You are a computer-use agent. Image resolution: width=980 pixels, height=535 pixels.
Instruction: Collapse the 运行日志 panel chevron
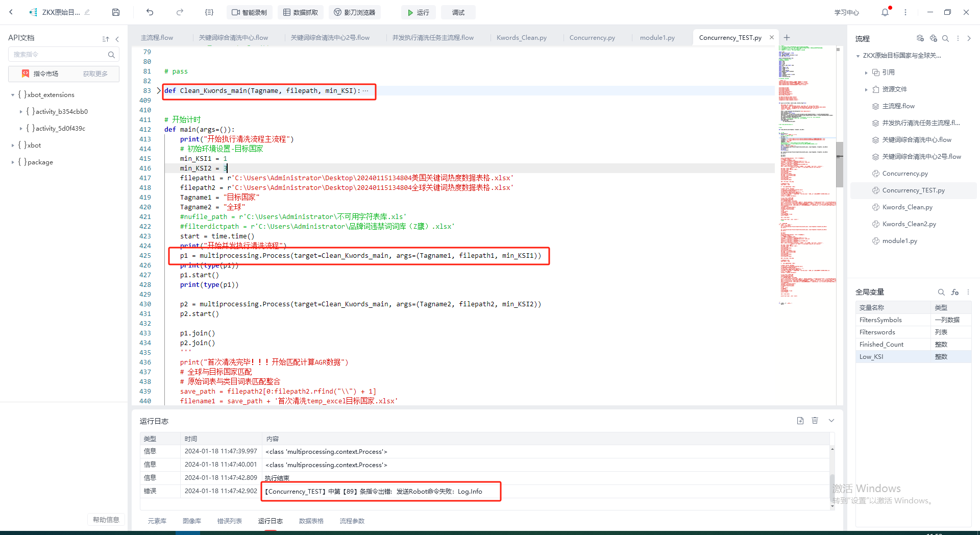[831, 421]
